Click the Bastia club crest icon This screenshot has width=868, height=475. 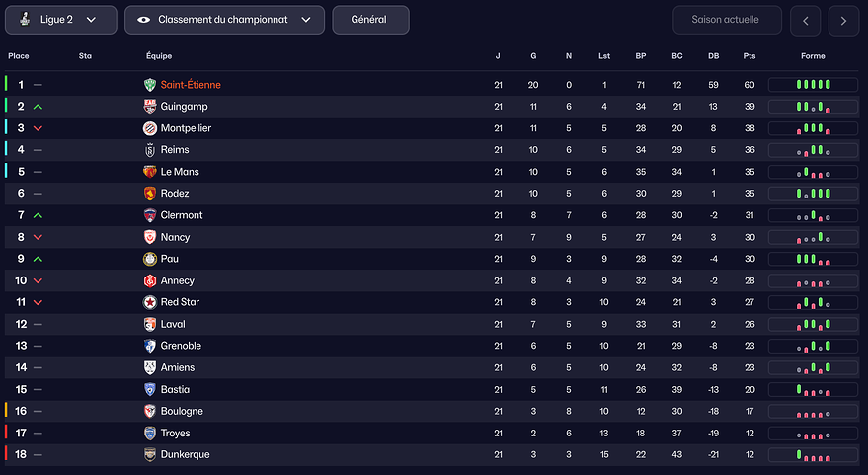pos(150,389)
